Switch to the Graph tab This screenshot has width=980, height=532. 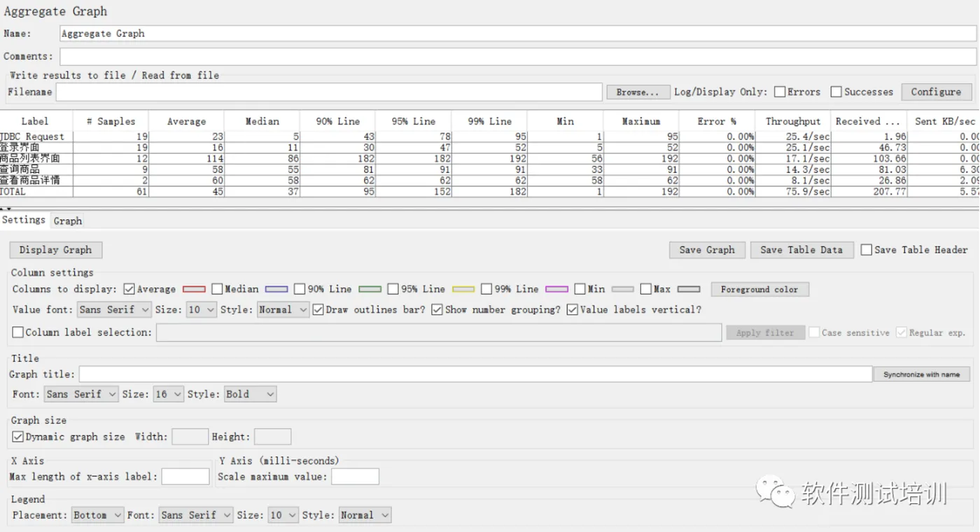[x=68, y=220]
